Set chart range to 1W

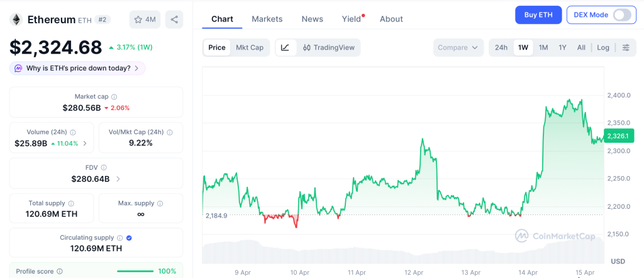click(x=523, y=48)
